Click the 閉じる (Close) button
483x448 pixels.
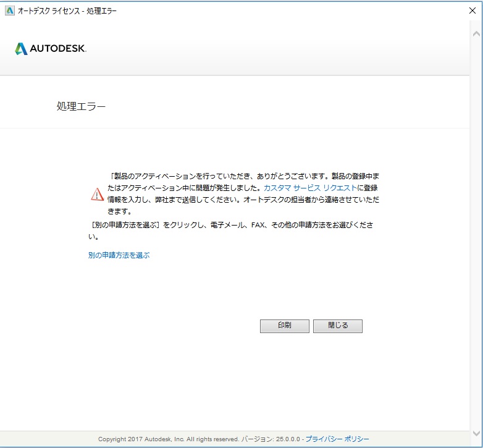click(x=338, y=326)
